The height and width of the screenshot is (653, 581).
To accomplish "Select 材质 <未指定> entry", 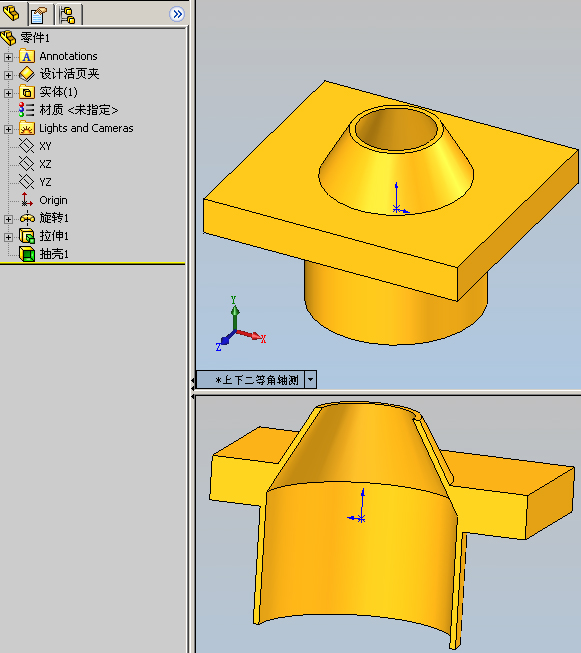I will [79, 110].
